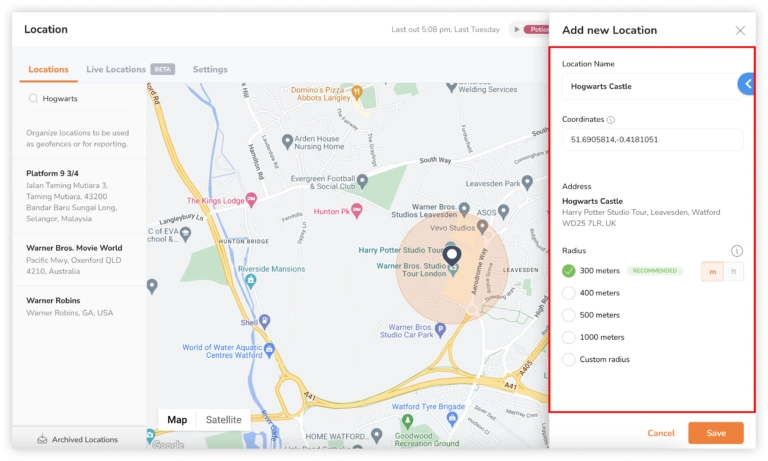Select the Custom radius option
This screenshot has height=461, width=768.
click(569, 359)
